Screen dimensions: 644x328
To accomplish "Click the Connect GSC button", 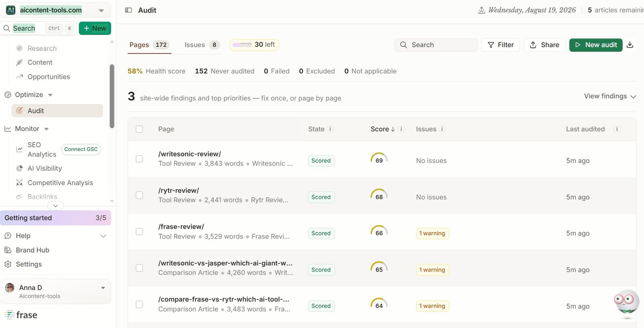I will coord(81,149).
